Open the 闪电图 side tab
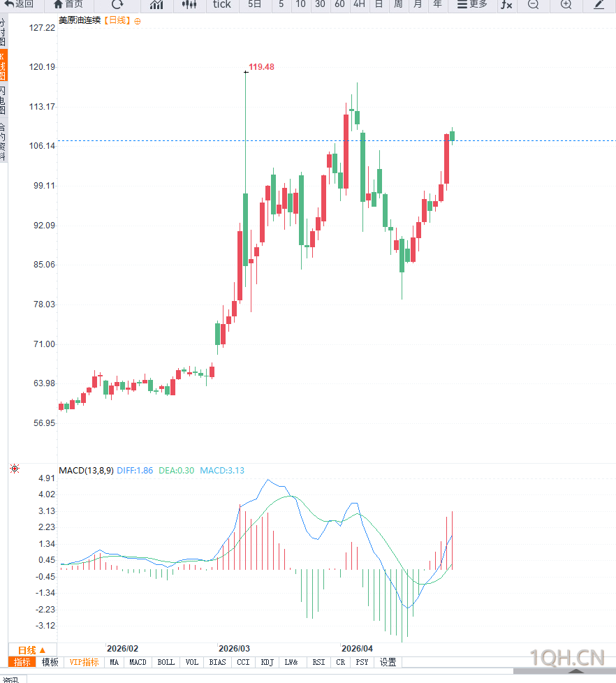Viewport: 616px width, 683px height. (3, 100)
